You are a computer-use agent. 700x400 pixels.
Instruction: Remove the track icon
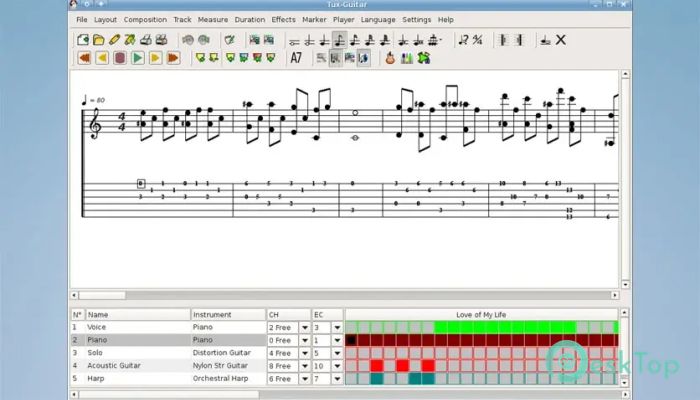tap(269, 40)
